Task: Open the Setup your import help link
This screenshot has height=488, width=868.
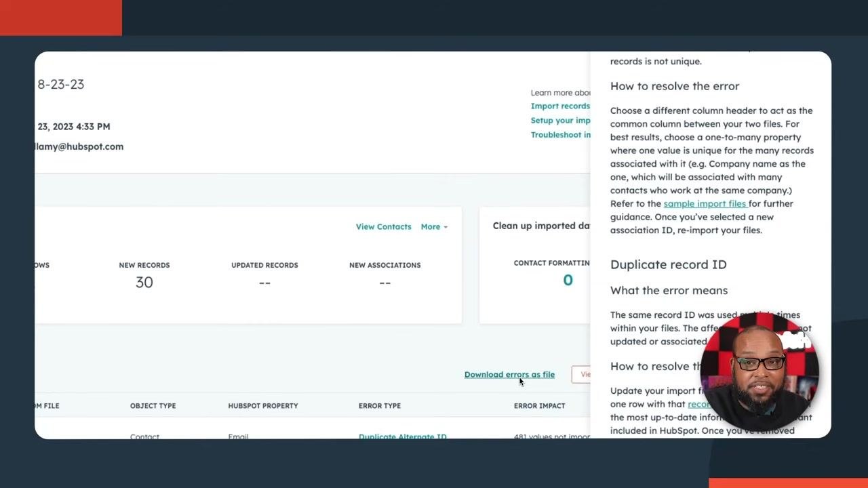Action: point(560,120)
